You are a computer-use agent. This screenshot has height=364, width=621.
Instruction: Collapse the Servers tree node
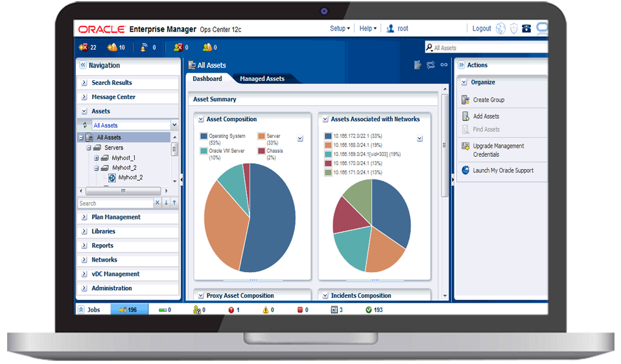(89, 148)
